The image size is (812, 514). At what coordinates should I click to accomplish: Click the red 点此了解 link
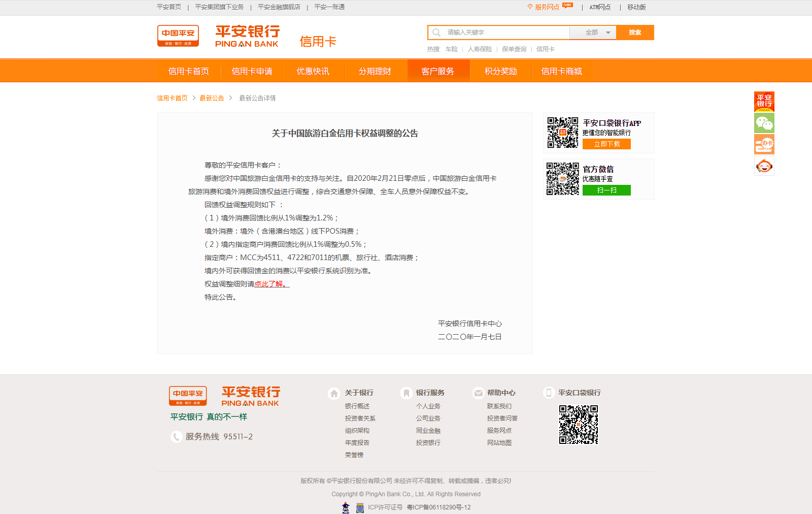(272, 284)
